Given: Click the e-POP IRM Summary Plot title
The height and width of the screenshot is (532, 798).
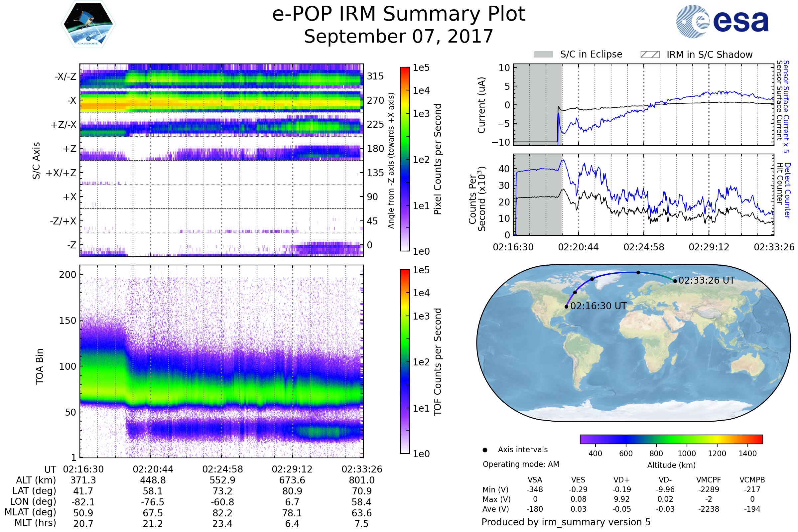Looking at the screenshot, I should 399,14.
